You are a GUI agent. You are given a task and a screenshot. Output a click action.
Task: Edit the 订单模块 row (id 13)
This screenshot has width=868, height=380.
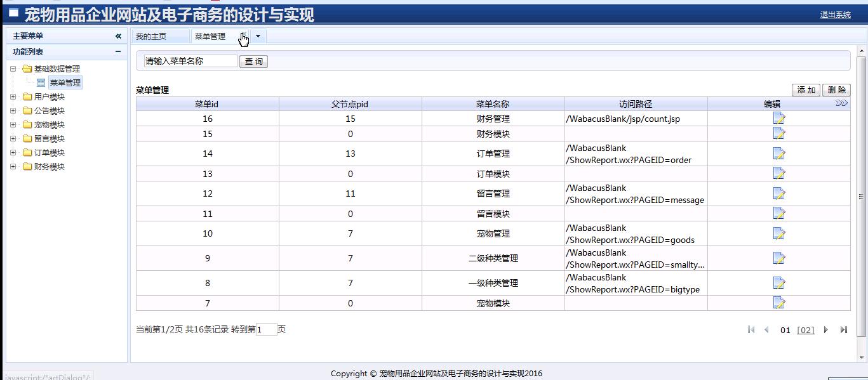coord(779,173)
